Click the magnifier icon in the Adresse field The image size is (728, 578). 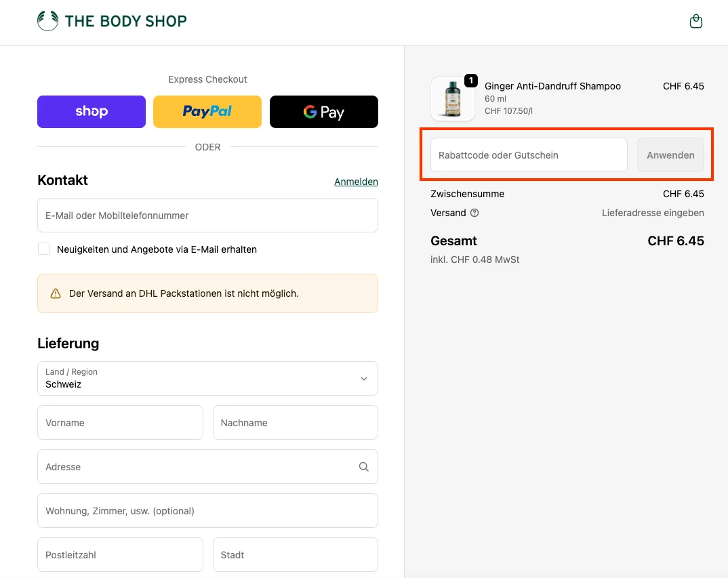tap(363, 466)
